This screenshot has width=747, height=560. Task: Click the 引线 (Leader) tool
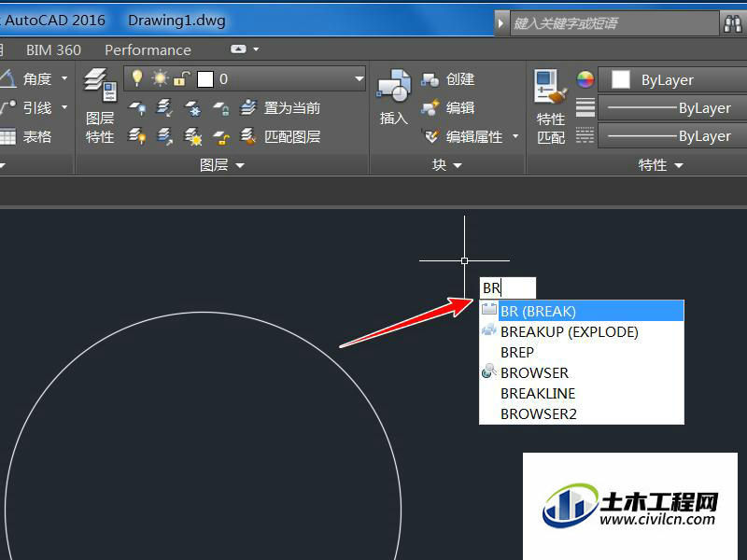pyautogui.click(x=26, y=107)
